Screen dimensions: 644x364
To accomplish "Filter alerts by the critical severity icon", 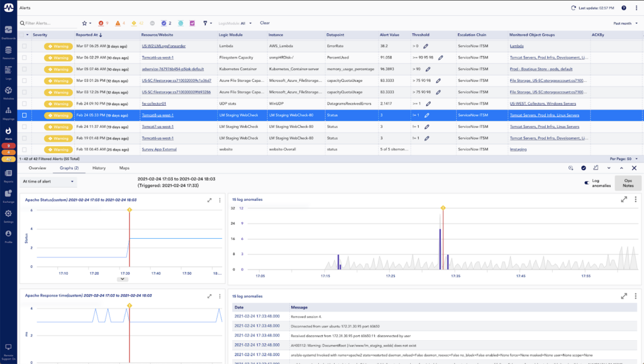I will tap(100, 23).
